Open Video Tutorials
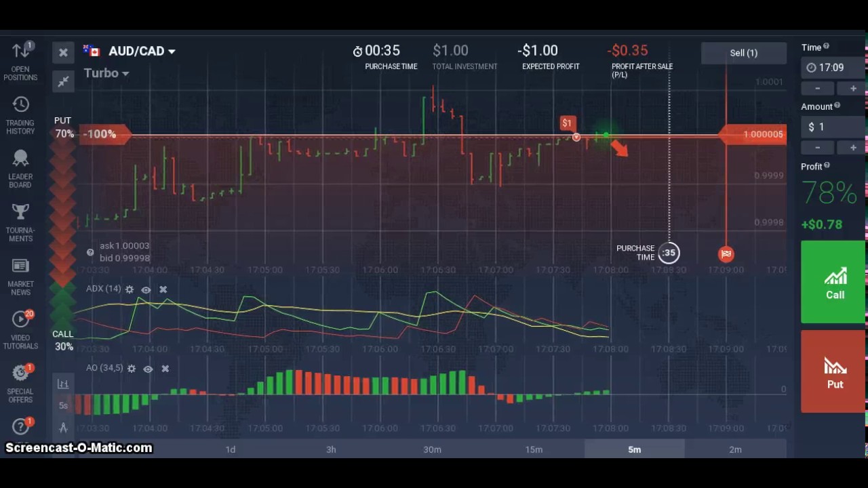868x488 pixels. [20, 330]
